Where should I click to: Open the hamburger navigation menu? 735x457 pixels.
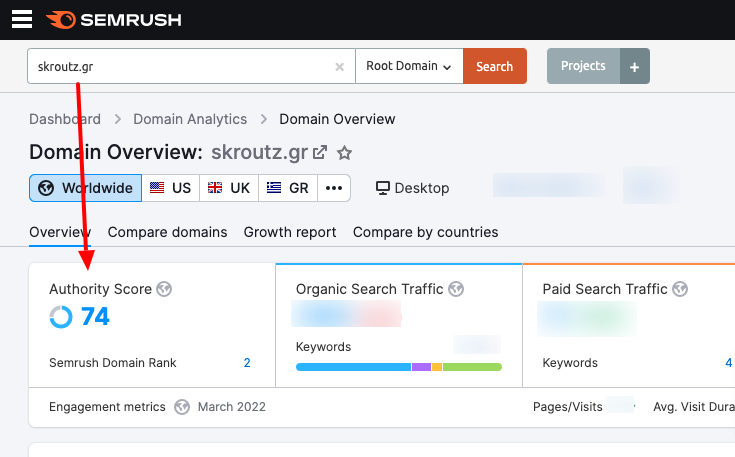coord(22,20)
